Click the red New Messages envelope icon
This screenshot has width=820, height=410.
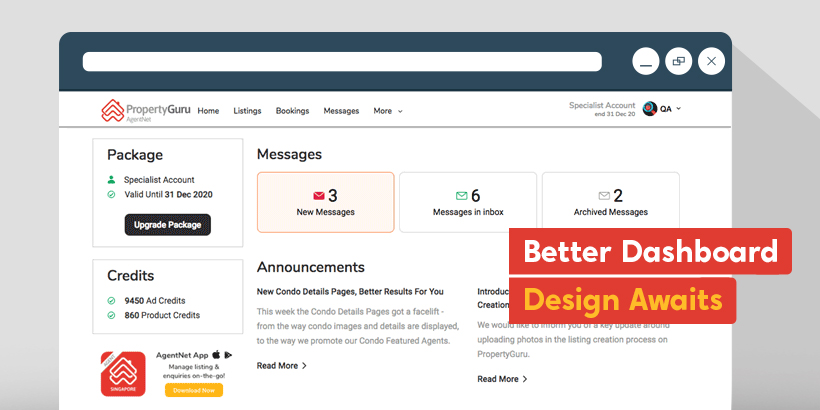point(319,196)
